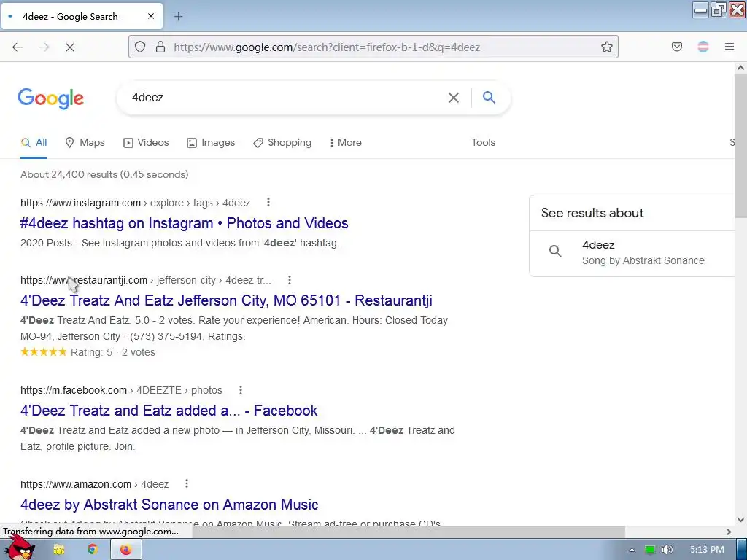Click the horizontal scrollbar right arrow
This screenshot has width=747, height=560.
pyautogui.click(x=729, y=532)
